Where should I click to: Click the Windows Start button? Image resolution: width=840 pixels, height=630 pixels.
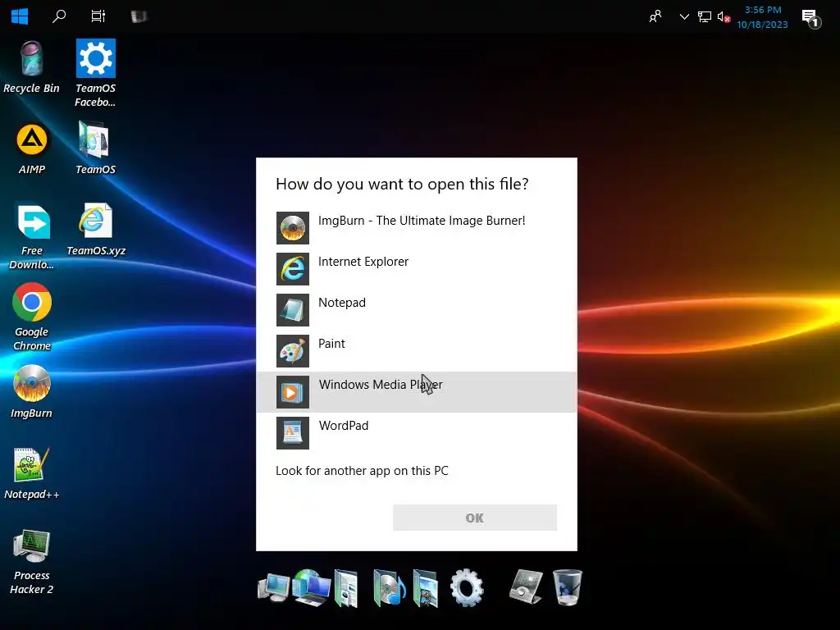20,16
